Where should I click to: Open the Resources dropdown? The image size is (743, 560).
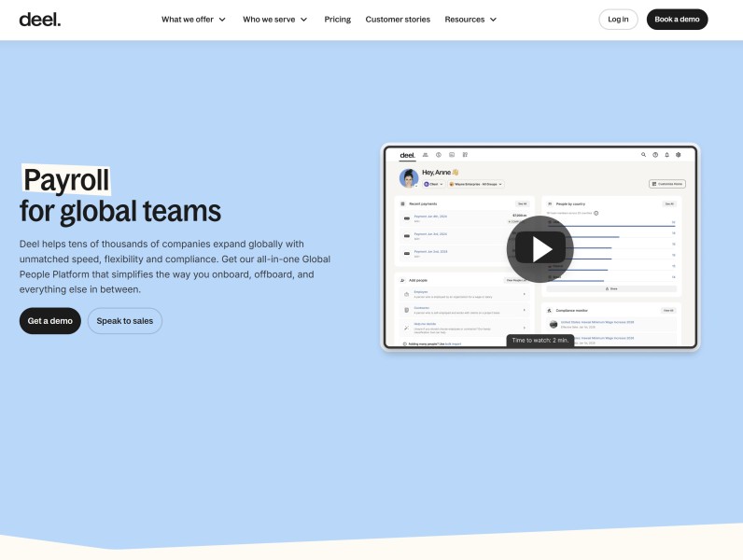pos(470,20)
